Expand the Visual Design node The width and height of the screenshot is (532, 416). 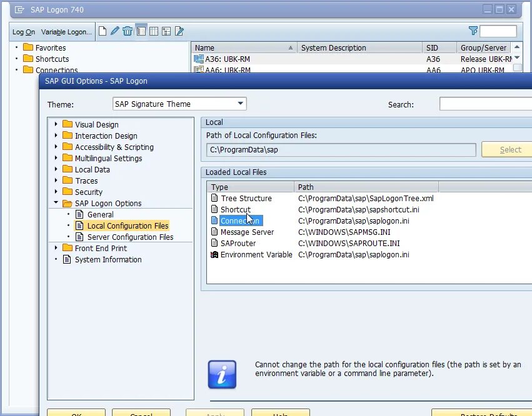[56, 124]
